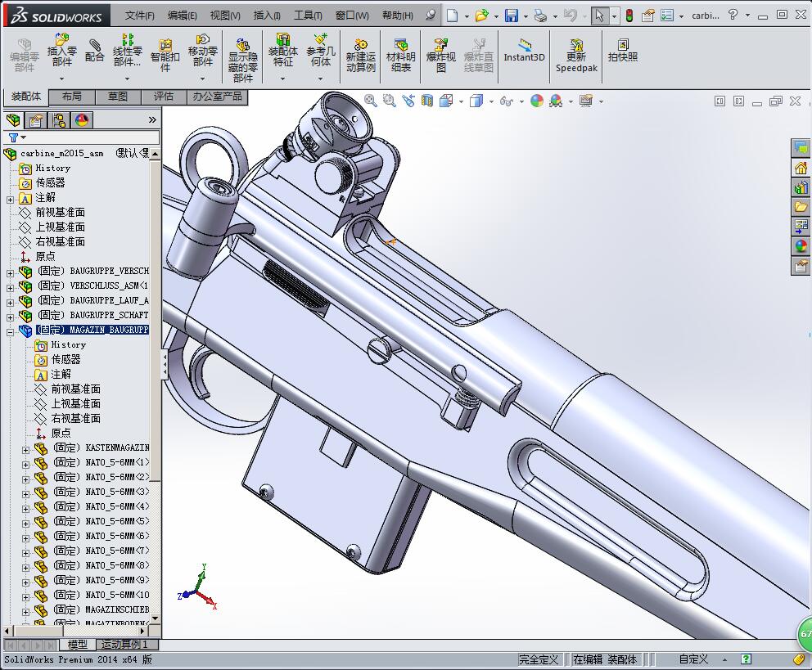Click Previous View icon in view toolbar
Screen dimensions: 812x670
(x=408, y=101)
